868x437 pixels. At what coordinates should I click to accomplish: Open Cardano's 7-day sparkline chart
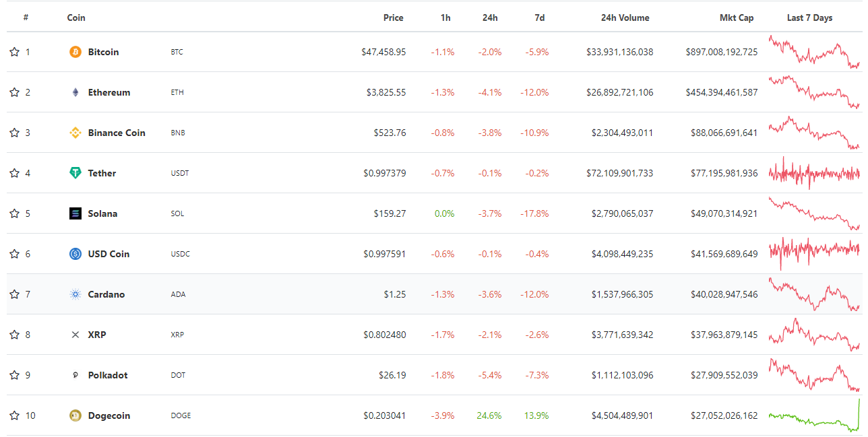pos(814,294)
